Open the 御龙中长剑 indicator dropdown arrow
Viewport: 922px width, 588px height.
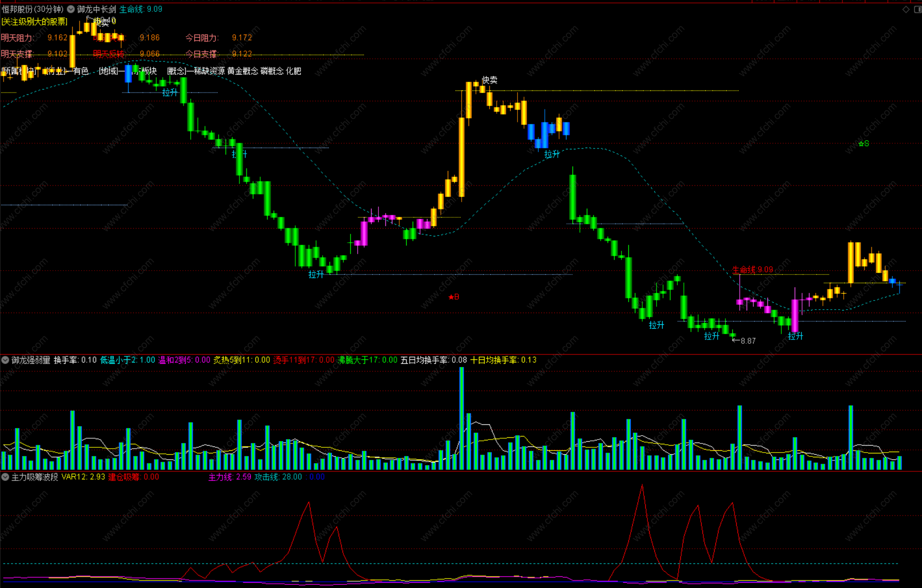click(71, 9)
